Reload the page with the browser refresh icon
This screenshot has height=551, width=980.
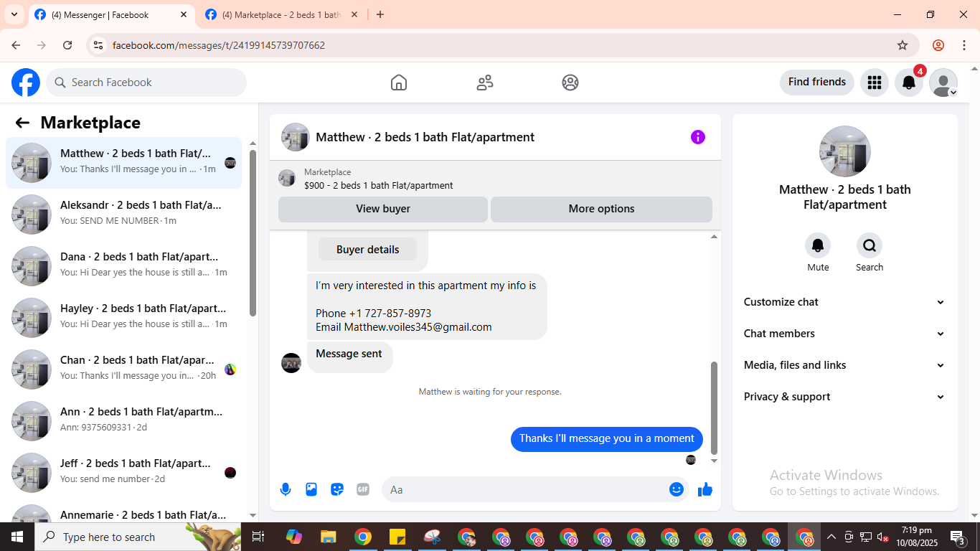point(67,45)
